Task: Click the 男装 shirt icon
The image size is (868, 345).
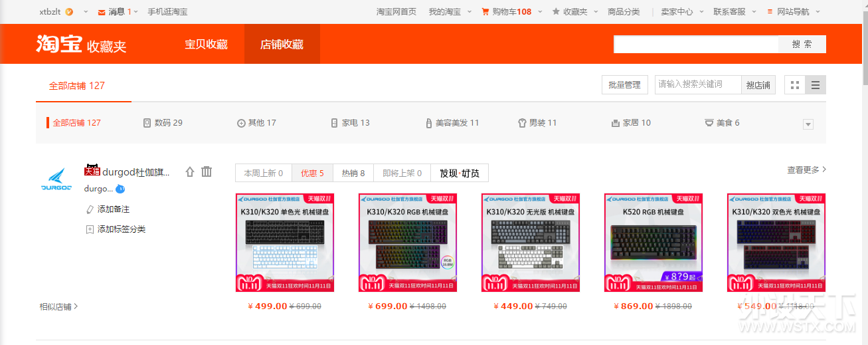Action: tap(522, 123)
